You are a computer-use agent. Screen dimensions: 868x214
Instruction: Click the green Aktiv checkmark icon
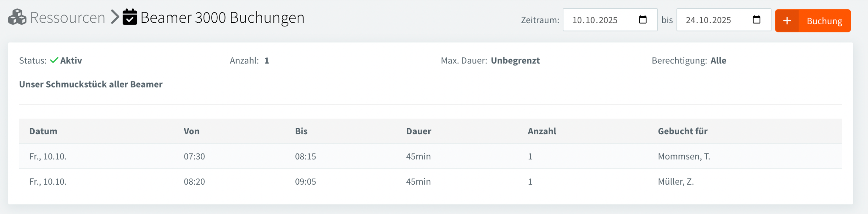(x=54, y=60)
